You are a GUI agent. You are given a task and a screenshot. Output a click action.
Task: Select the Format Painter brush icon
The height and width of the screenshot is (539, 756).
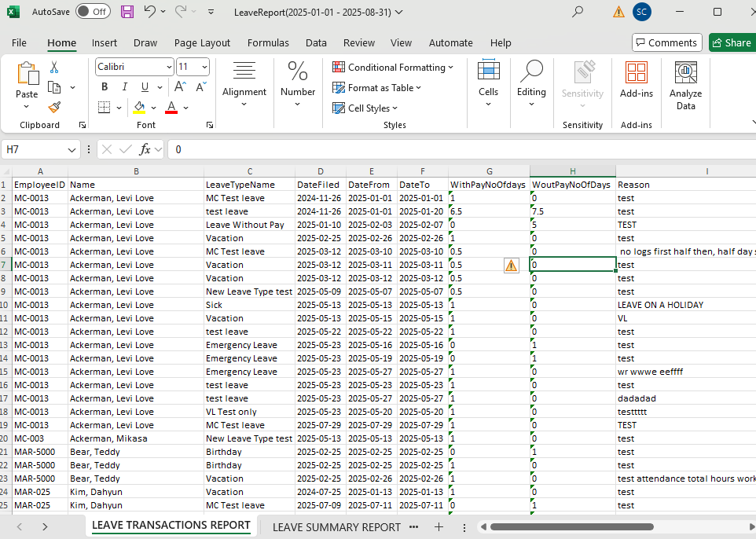[x=54, y=107]
